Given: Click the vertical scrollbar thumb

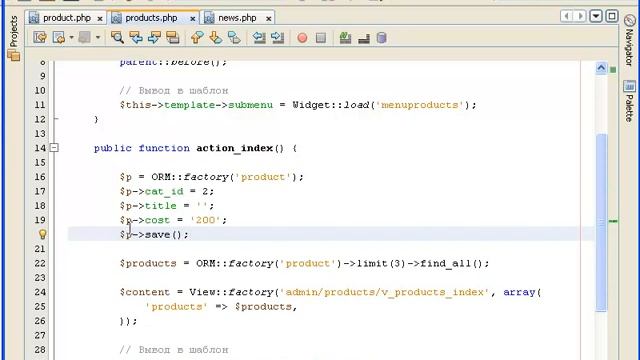Looking at the screenshot, I should pyautogui.click(x=601, y=222).
